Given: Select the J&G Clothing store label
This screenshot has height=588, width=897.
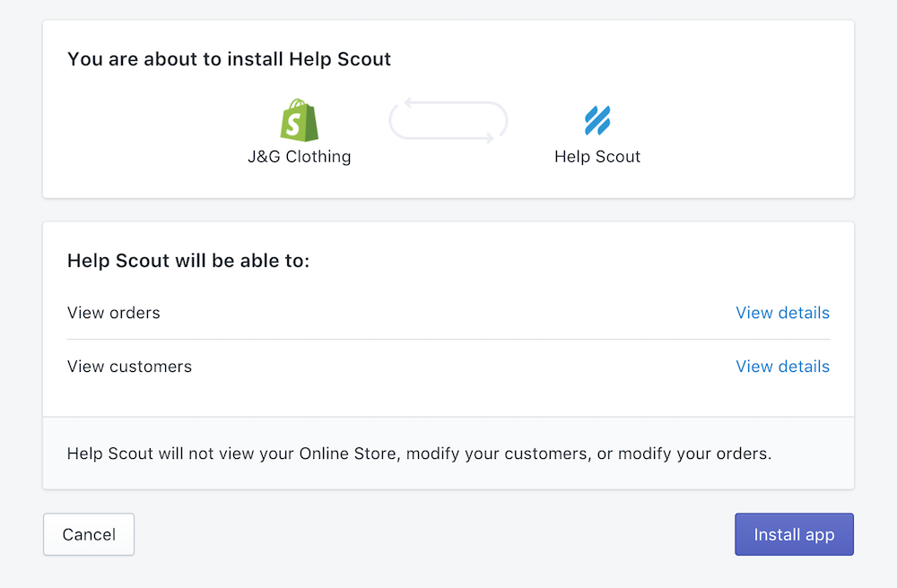Looking at the screenshot, I should click(300, 157).
